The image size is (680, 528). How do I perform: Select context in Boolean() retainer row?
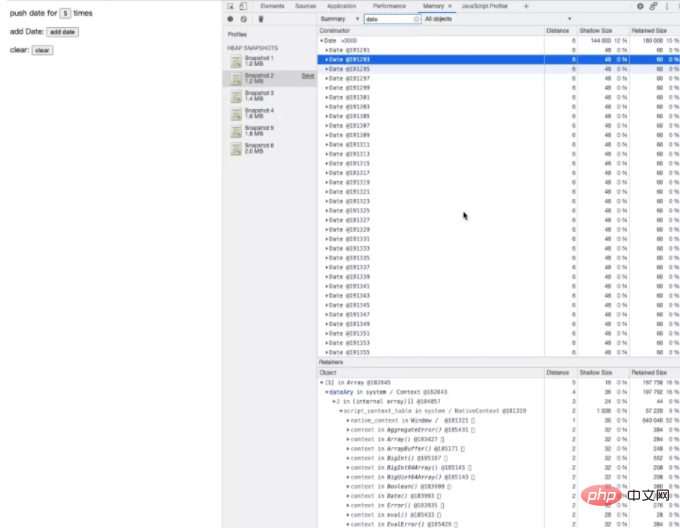pyautogui.click(x=498, y=487)
